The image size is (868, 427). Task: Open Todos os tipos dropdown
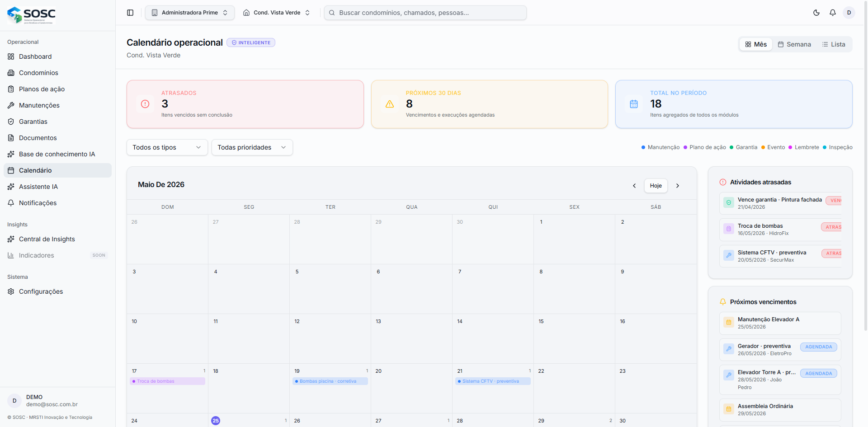(167, 147)
